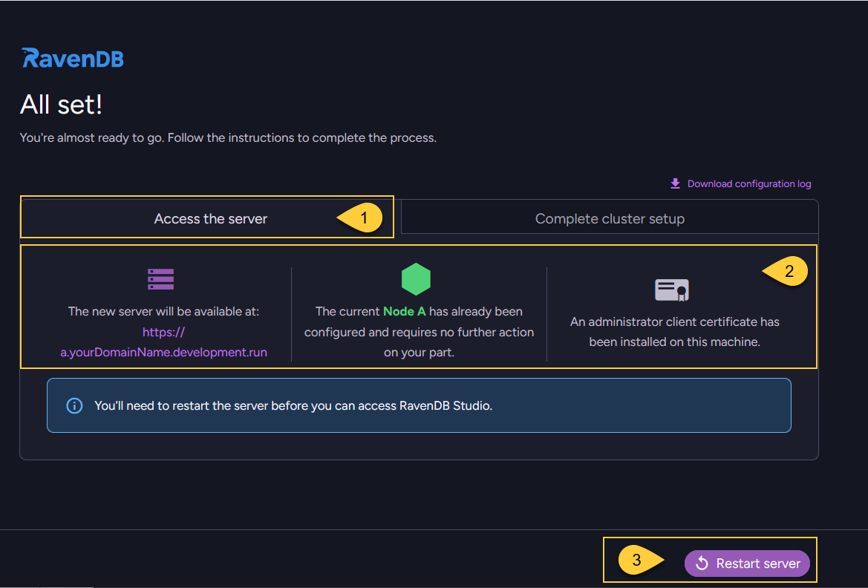Open the Complete cluster setup tab
This screenshot has width=868, height=588.
(x=610, y=219)
